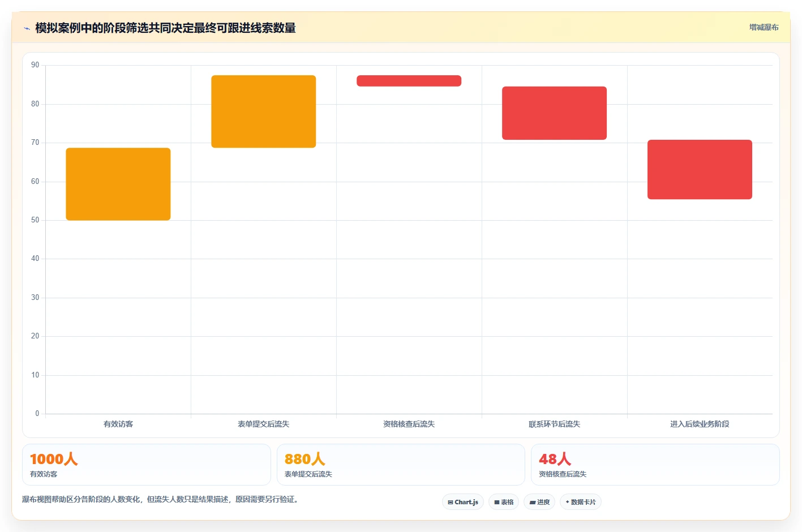Select the Chart.js chip

coord(463,502)
